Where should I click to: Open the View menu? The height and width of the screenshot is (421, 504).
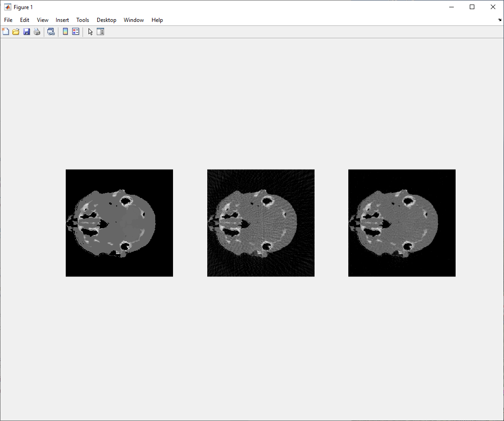tap(42, 20)
